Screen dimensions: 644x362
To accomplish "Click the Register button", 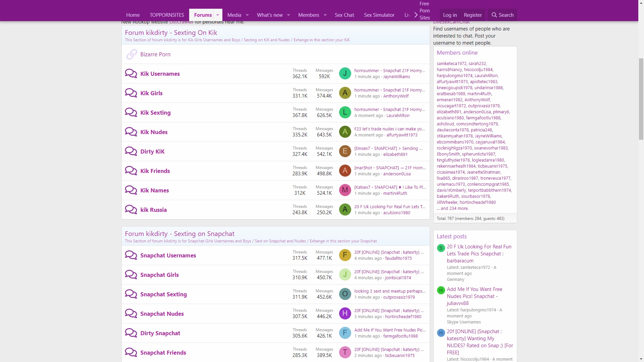I will point(473,15).
